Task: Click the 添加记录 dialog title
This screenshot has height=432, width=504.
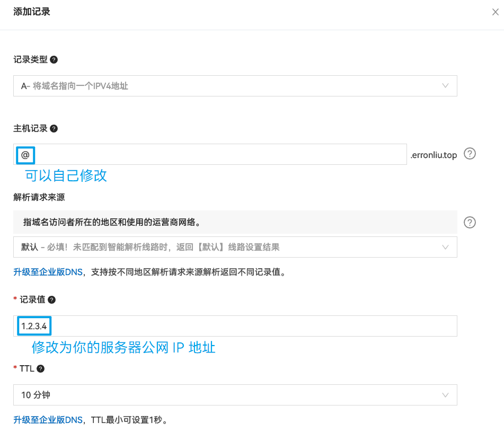Action: point(32,12)
